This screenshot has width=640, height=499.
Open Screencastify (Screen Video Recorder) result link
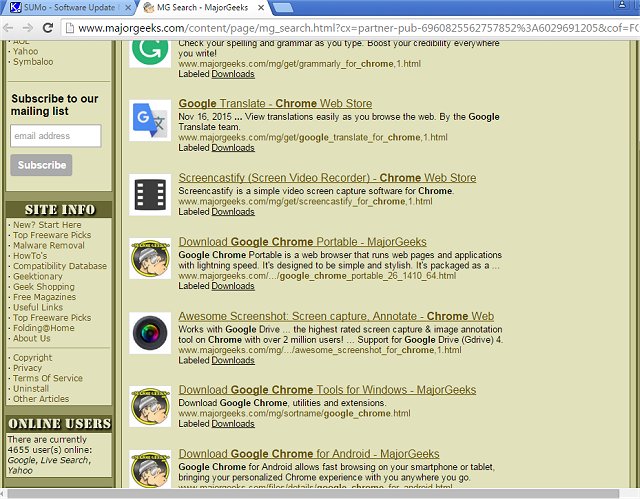point(327,178)
